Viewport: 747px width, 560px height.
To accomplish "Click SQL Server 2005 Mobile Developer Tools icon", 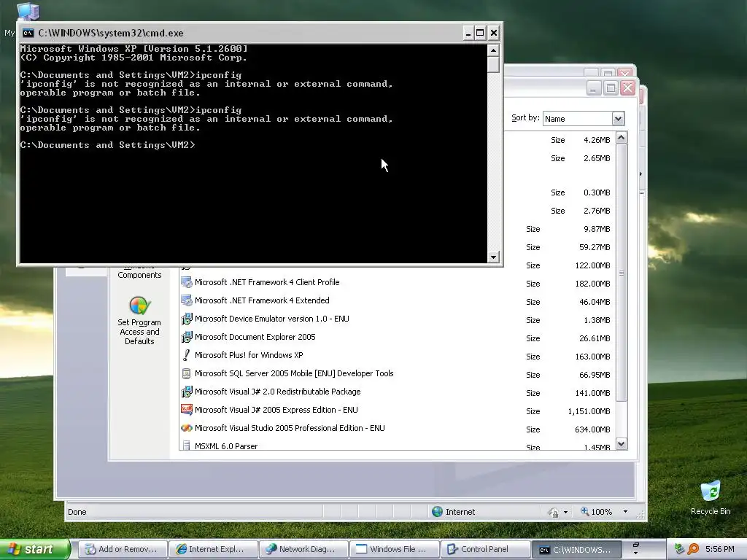I will click(x=186, y=373).
